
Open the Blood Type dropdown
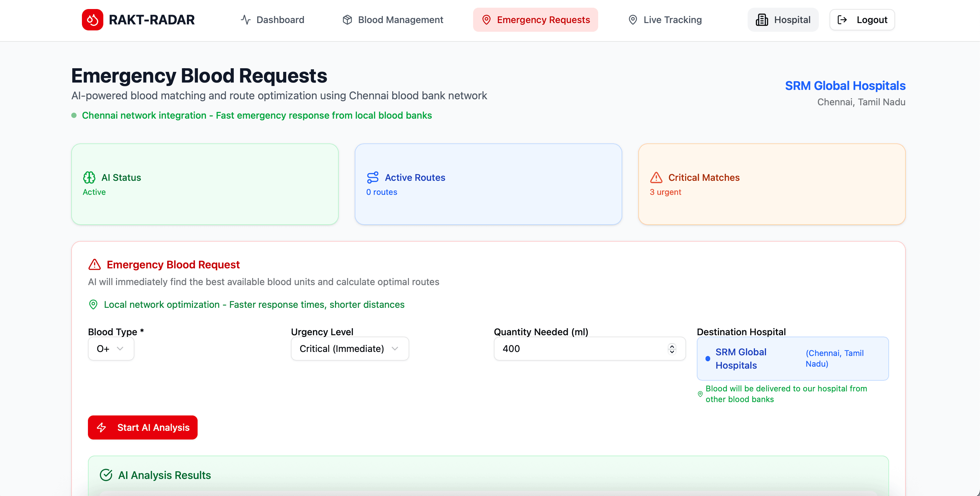111,348
